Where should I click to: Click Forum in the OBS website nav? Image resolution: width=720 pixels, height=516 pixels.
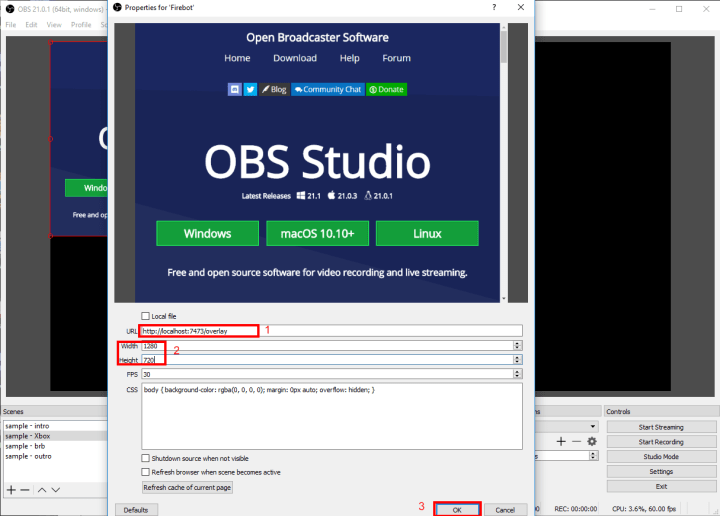tap(397, 58)
